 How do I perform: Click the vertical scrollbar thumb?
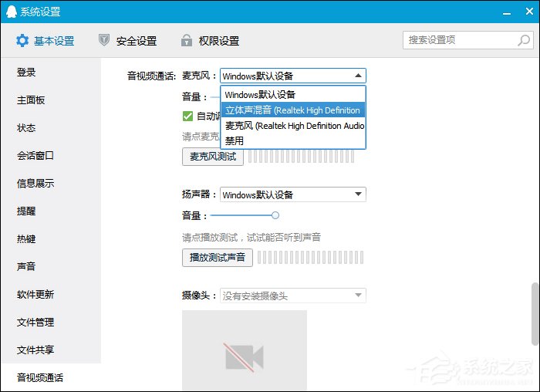(535, 313)
